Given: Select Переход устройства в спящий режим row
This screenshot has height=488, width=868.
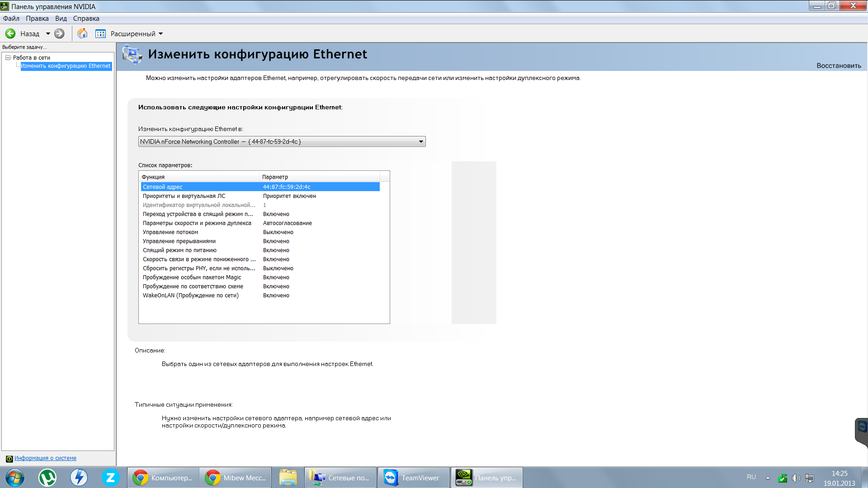Looking at the screenshot, I should tap(260, 214).
